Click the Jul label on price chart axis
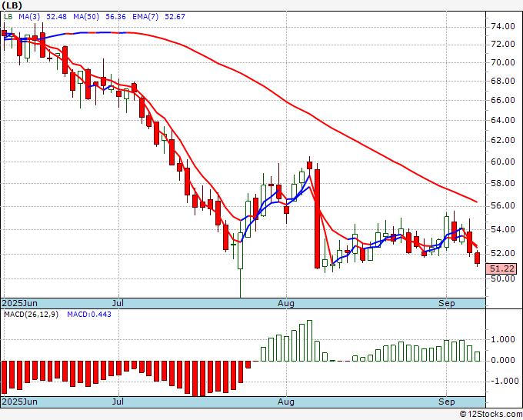Viewport: 523px width, 420px height. click(118, 303)
